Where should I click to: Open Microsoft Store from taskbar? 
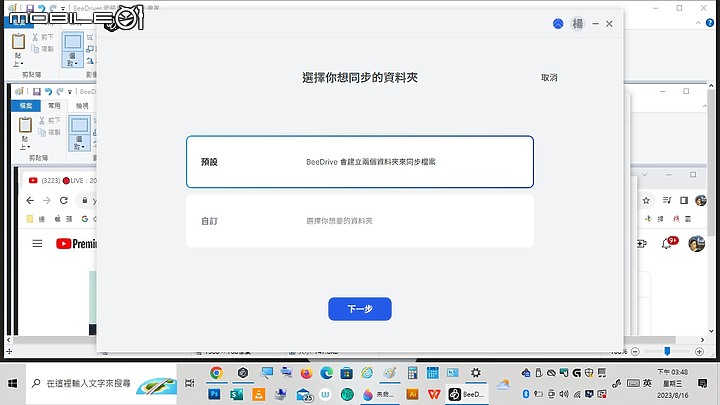(347, 373)
